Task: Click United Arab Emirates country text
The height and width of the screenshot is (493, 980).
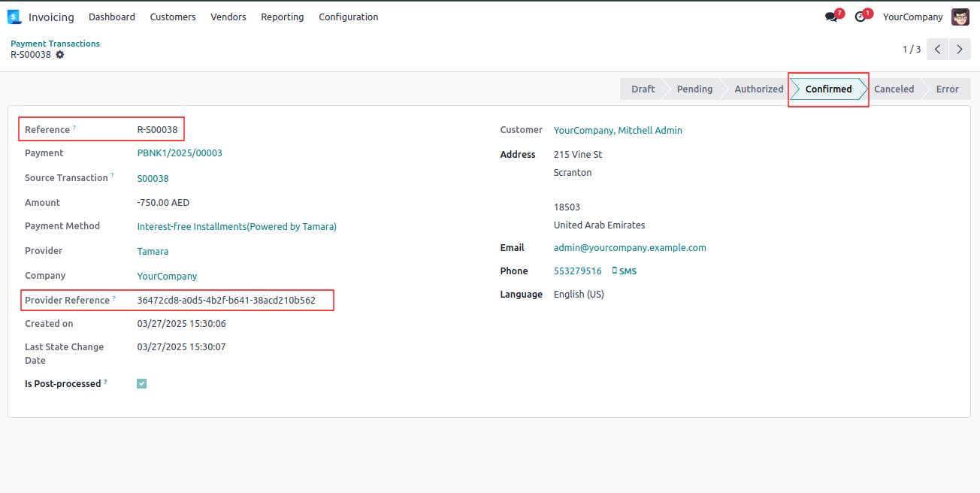Action: pos(599,225)
